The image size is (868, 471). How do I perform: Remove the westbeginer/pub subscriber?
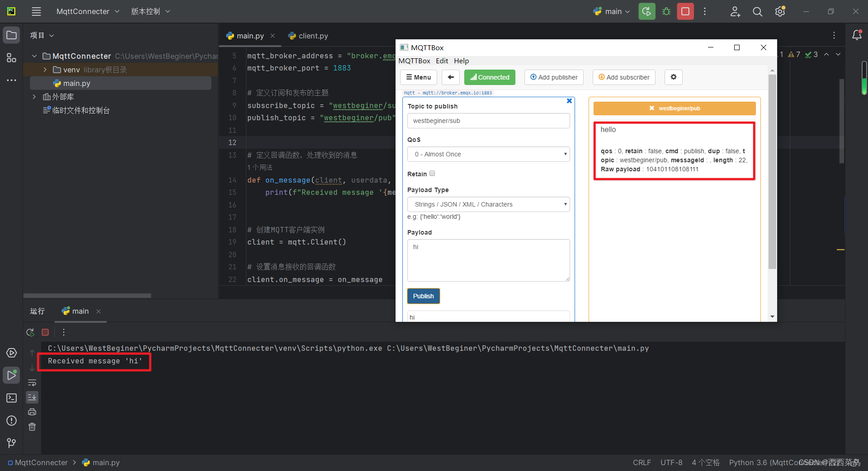click(x=651, y=108)
